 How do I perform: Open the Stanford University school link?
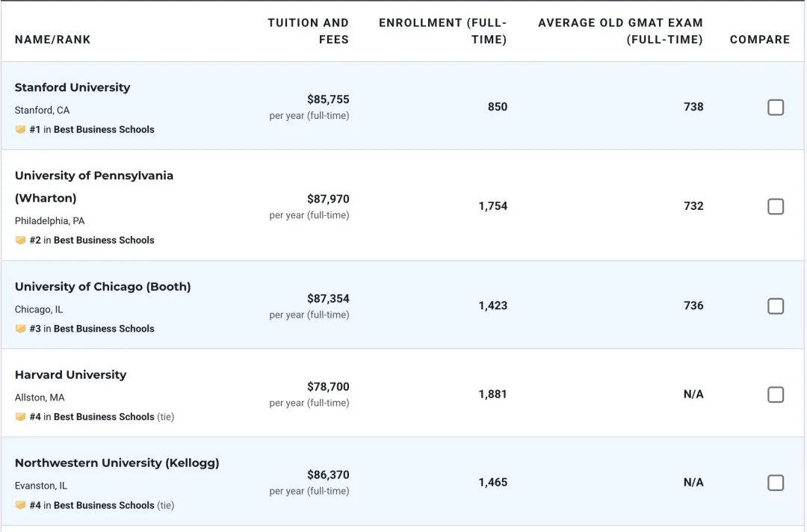pyautogui.click(x=72, y=87)
